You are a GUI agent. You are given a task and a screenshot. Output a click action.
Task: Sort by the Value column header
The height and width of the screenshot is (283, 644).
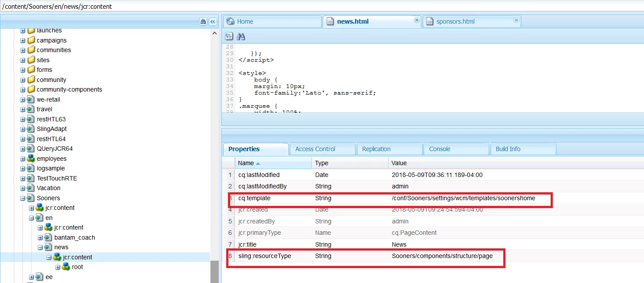(516, 163)
